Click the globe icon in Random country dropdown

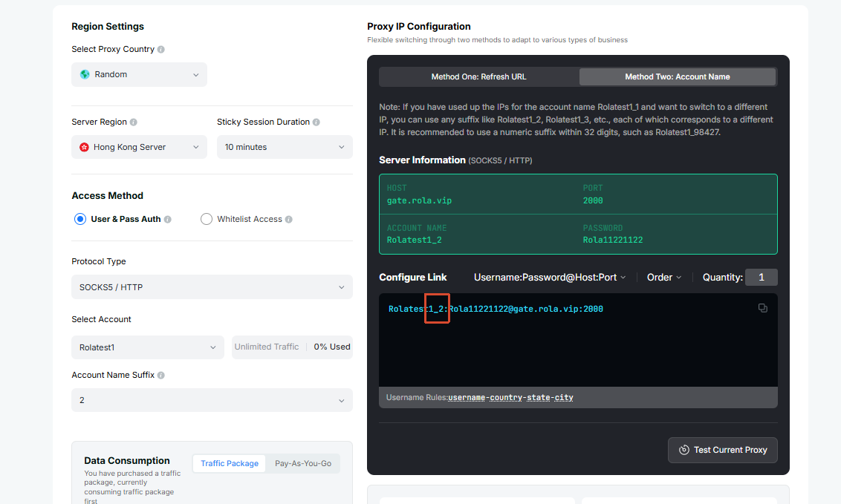tap(85, 74)
